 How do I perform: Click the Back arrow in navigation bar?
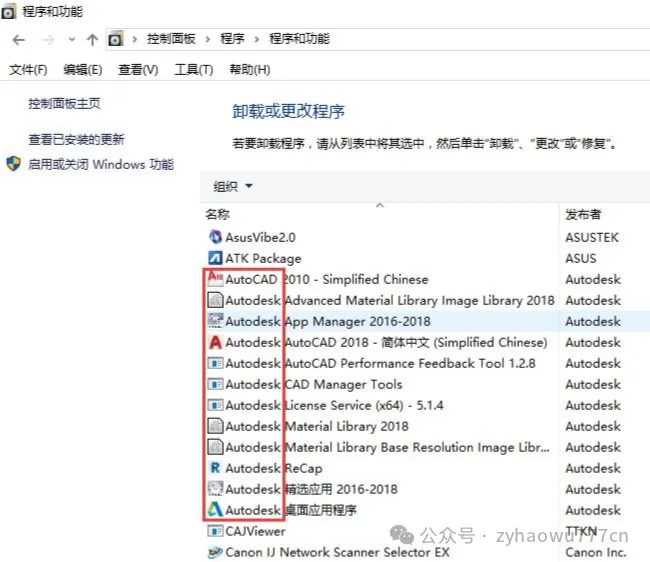(x=19, y=40)
